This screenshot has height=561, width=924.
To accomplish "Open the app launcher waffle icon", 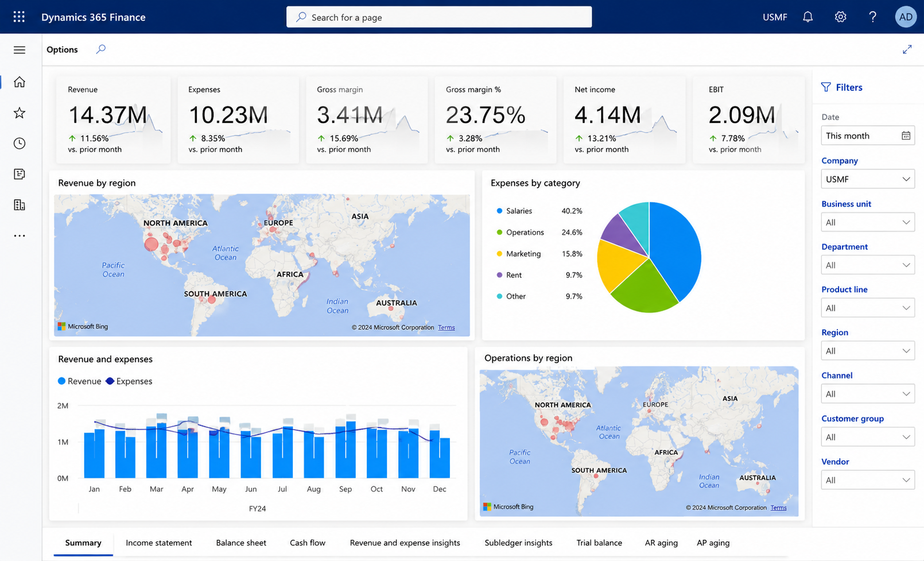I will pyautogui.click(x=19, y=17).
